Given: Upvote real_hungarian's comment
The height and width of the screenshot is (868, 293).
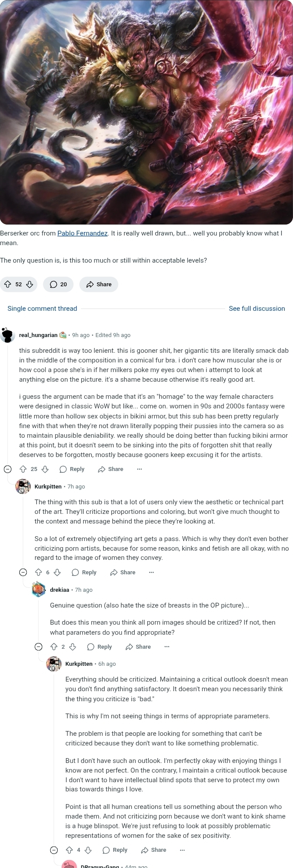Looking at the screenshot, I should (23, 469).
